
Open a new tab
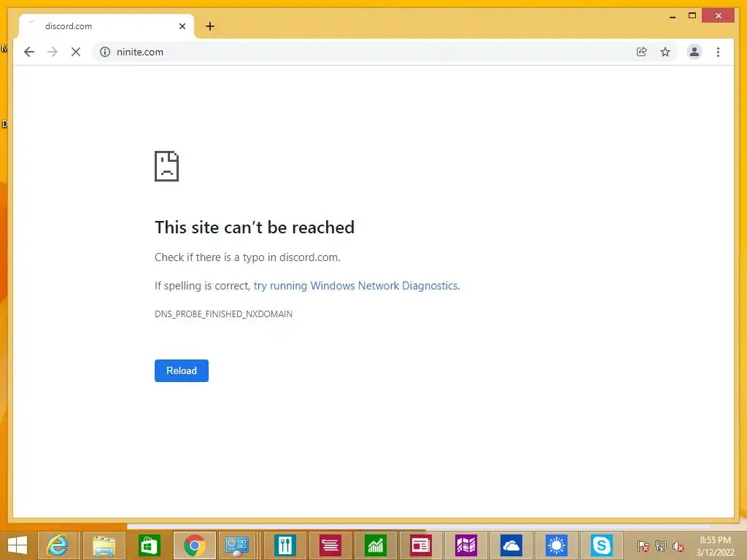click(x=210, y=26)
